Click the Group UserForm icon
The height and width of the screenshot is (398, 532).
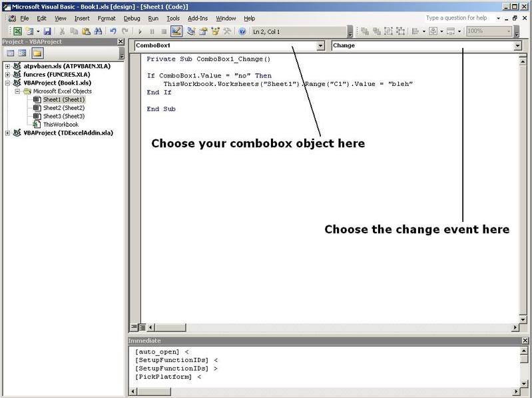click(x=388, y=31)
